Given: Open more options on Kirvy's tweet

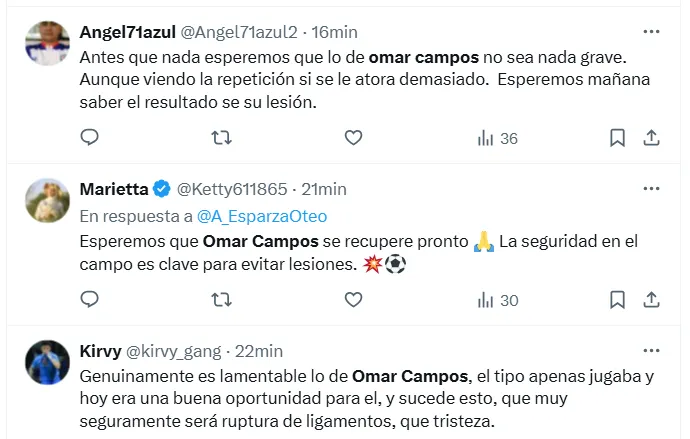Looking at the screenshot, I should (x=651, y=350).
